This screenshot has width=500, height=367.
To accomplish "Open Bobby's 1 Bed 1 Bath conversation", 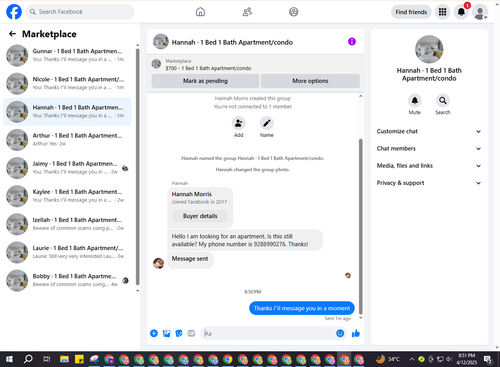I will click(67, 280).
